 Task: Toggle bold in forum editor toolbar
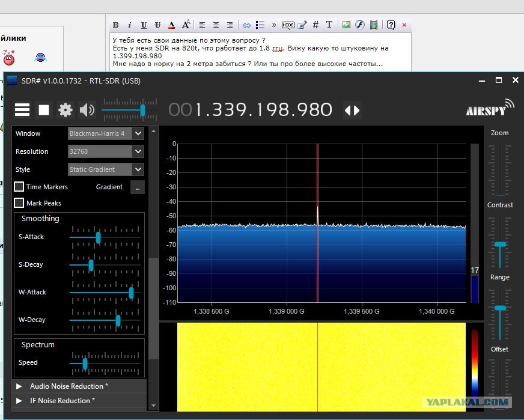click(x=115, y=25)
